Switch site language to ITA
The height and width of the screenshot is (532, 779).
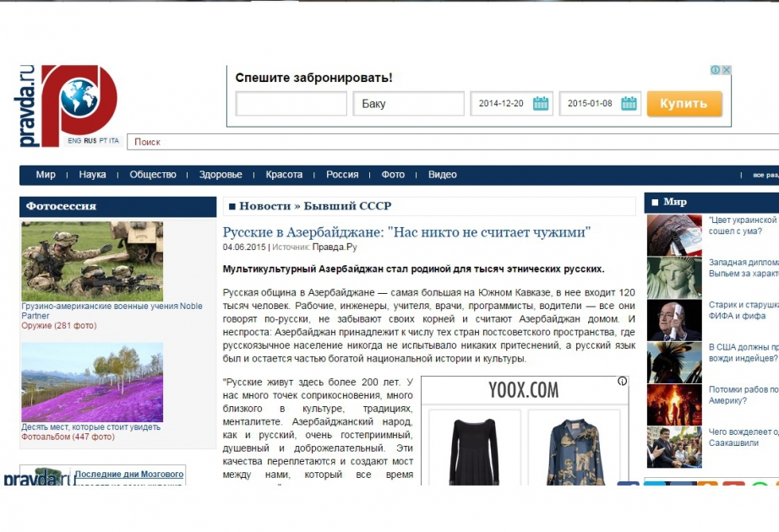coord(114,140)
